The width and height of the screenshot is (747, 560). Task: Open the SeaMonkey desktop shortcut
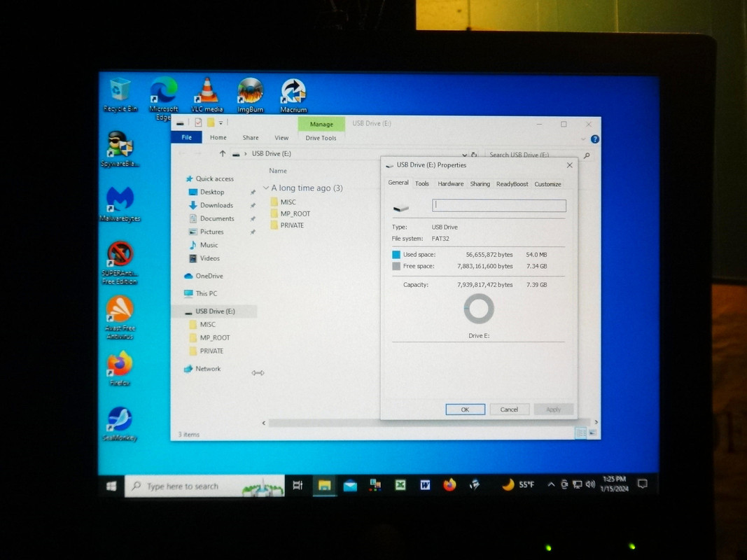(x=120, y=423)
